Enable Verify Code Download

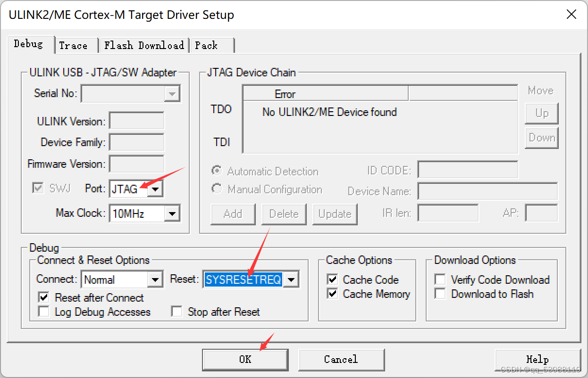click(440, 279)
